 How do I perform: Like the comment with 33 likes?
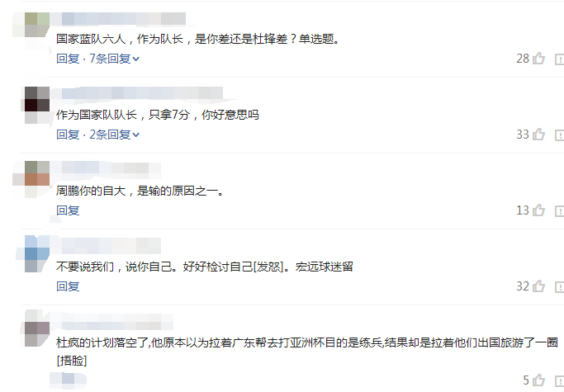coord(538,135)
